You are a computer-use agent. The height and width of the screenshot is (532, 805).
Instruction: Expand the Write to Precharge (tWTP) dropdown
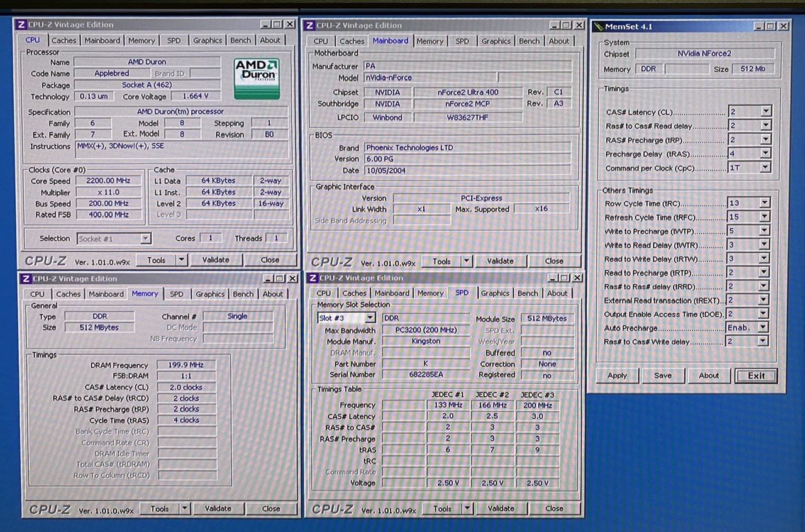click(x=764, y=231)
